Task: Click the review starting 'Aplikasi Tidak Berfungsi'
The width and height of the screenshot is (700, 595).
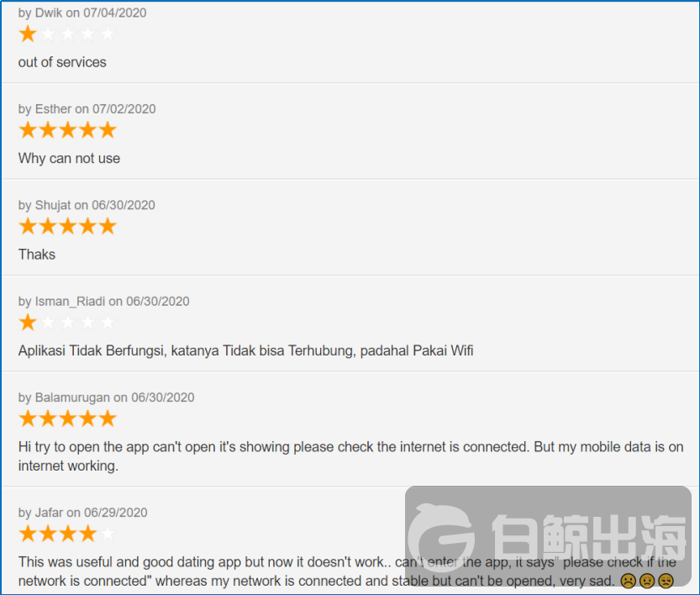Action: pyautogui.click(x=245, y=350)
